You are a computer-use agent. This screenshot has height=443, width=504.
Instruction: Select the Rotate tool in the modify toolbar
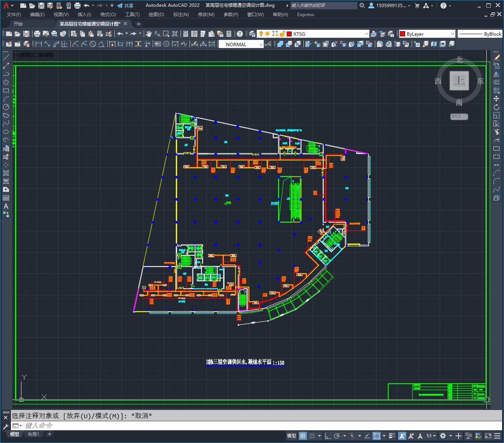point(496,107)
